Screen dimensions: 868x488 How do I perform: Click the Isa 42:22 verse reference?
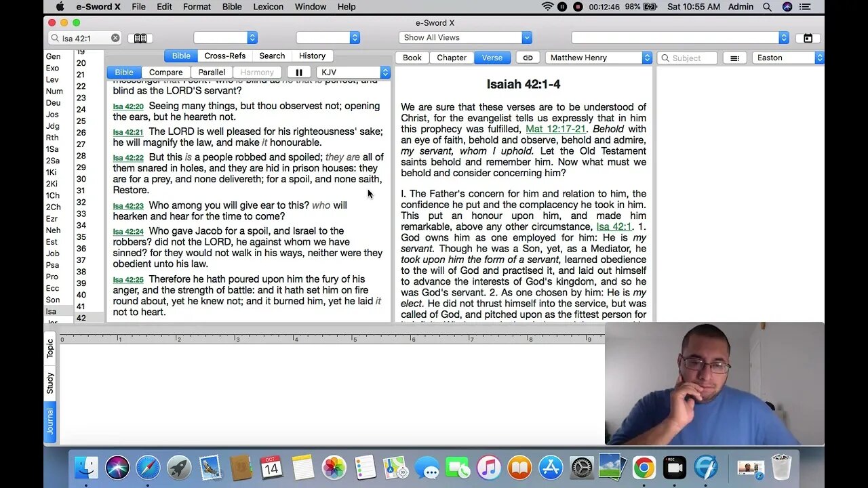click(128, 158)
